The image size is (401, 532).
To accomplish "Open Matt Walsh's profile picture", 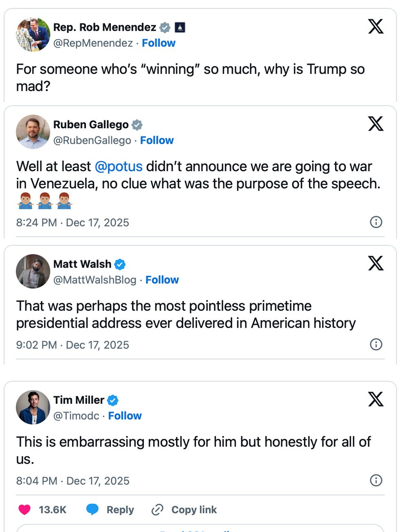I will [33, 272].
